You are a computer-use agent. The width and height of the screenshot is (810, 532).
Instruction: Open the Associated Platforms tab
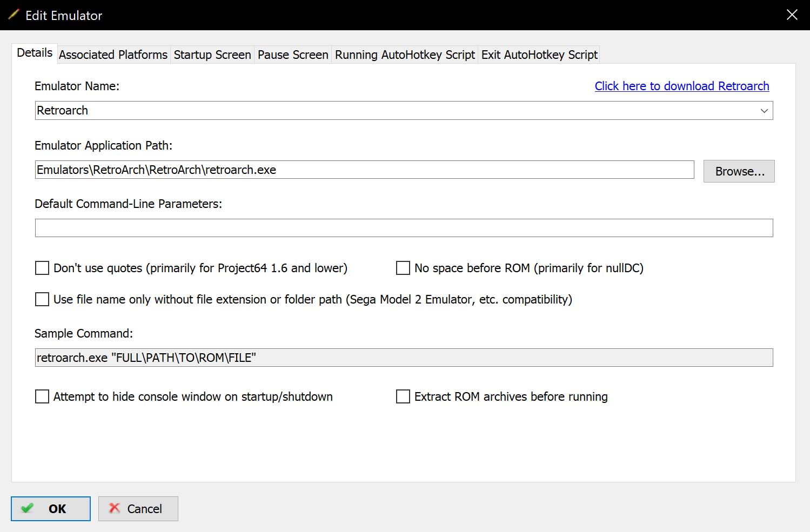pyautogui.click(x=113, y=55)
